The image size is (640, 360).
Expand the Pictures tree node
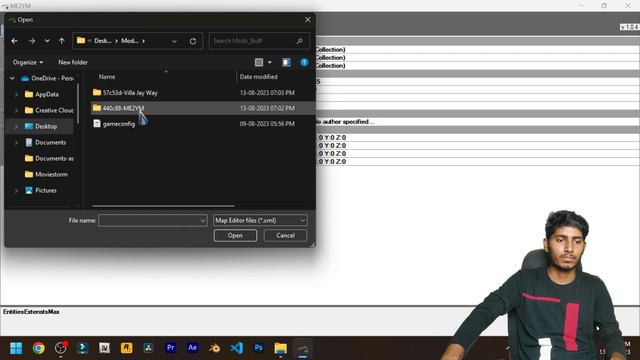pos(16,191)
